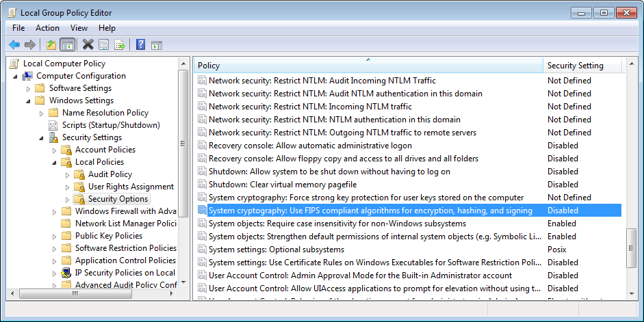Expand the Account Policies node arrow
This screenshot has width=644, height=322.
[x=54, y=150]
